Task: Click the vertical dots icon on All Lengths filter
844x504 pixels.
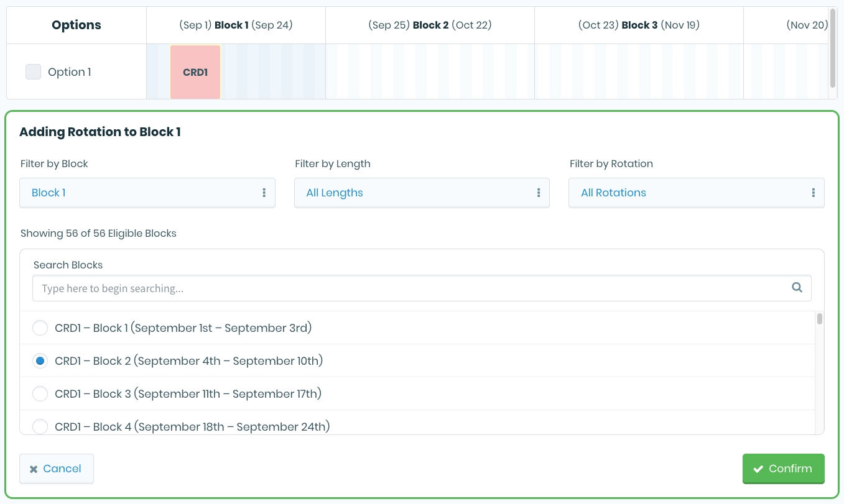Action: coord(539,193)
